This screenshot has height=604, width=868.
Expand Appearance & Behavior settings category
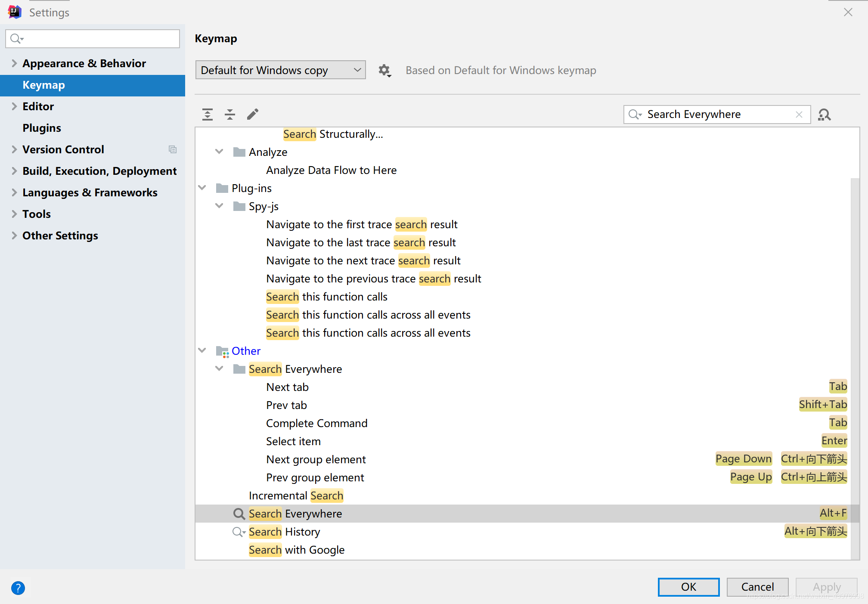point(14,63)
